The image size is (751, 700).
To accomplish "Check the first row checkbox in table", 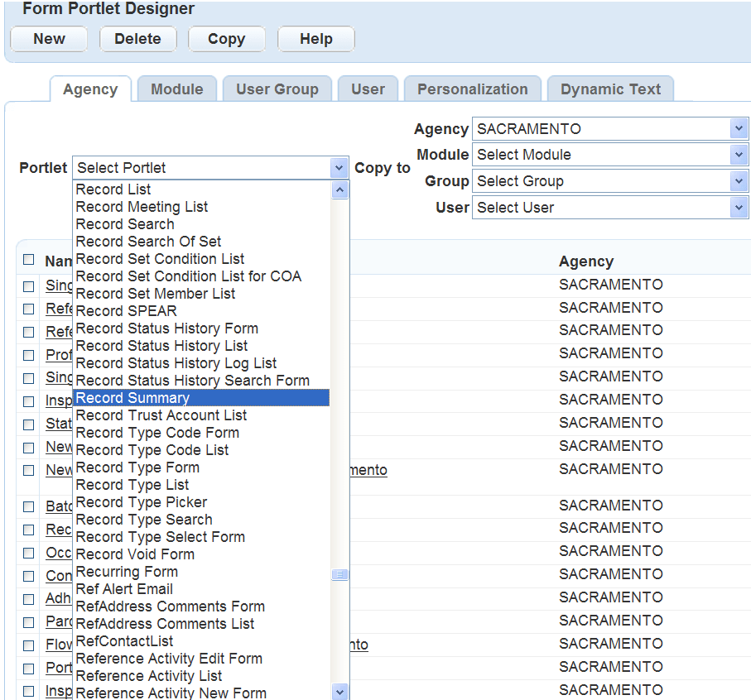I will (29, 285).
